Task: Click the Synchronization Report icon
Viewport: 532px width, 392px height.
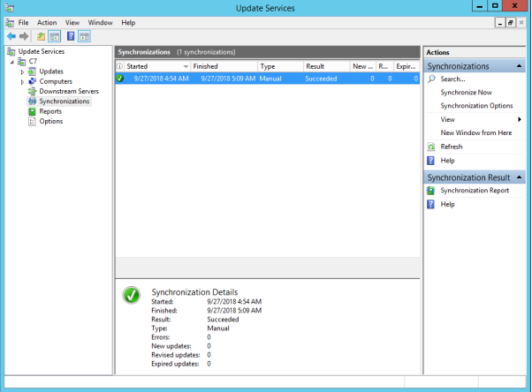Action: coord(430,191)
